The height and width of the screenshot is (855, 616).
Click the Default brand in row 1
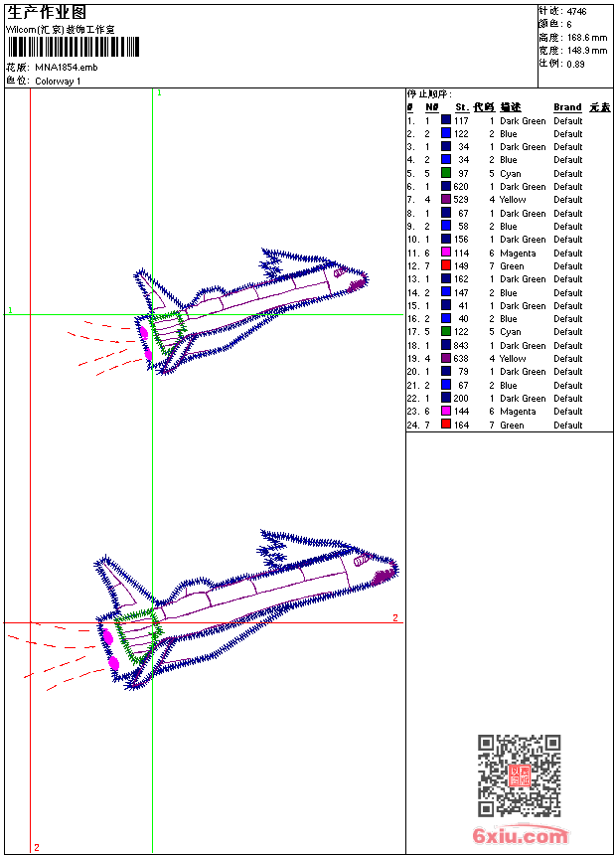(568, 121)
